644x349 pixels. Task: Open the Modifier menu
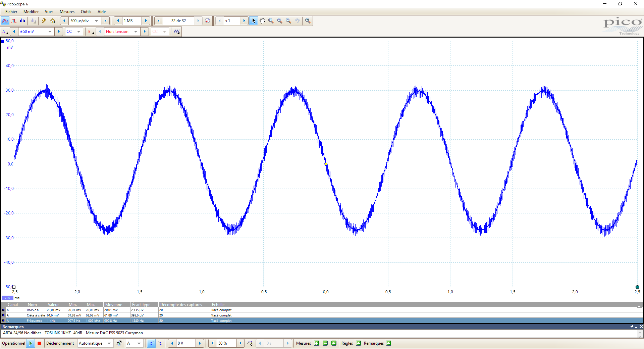[x=31, y=12]
